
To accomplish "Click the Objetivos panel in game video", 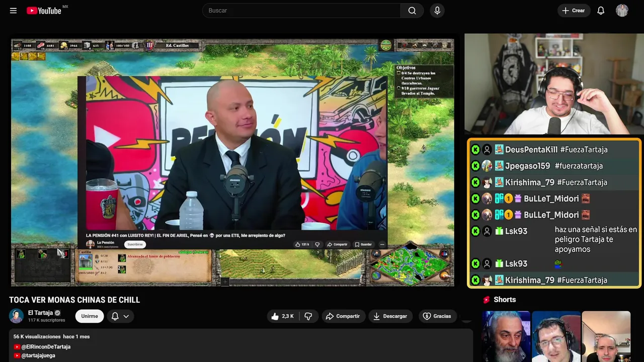I will point(423,80).
